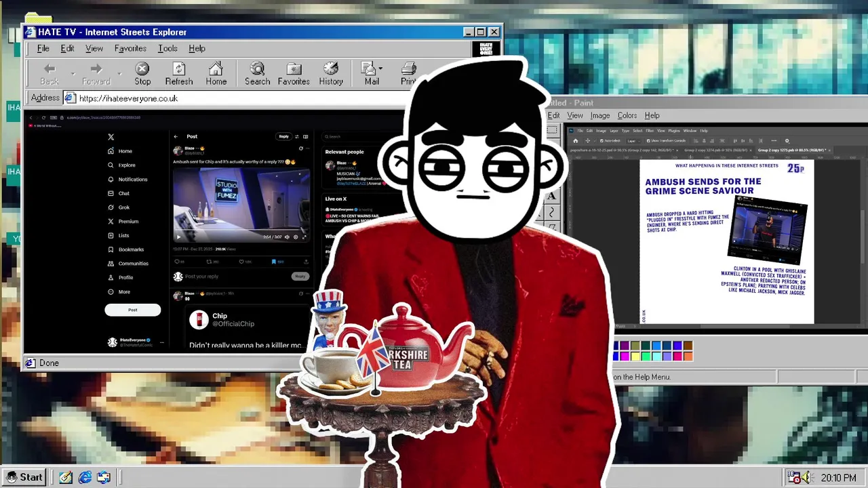Open the History toolbar icon
Viewport: 868px width, 488px height.
point(331,69)
